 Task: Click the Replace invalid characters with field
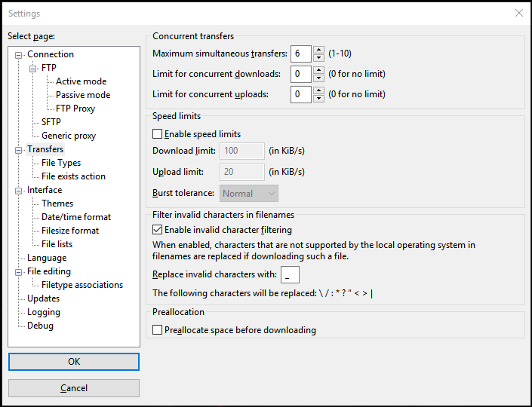coord(289,274)
